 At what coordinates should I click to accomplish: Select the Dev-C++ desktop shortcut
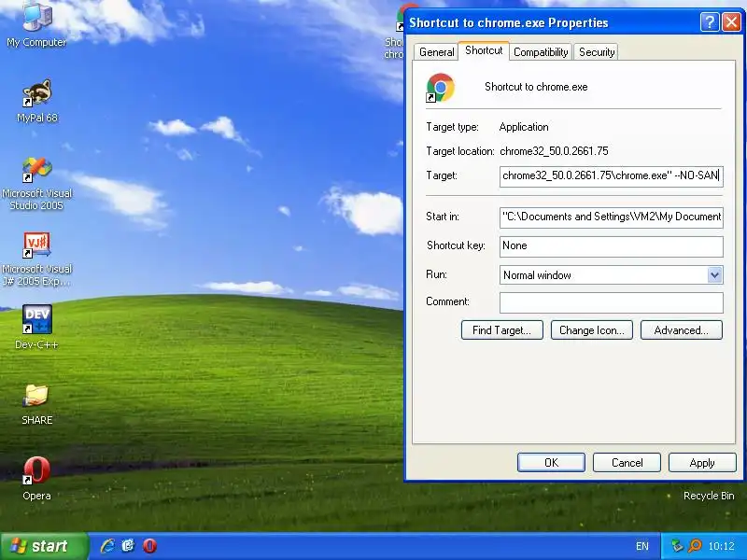[x=36, y=328]
